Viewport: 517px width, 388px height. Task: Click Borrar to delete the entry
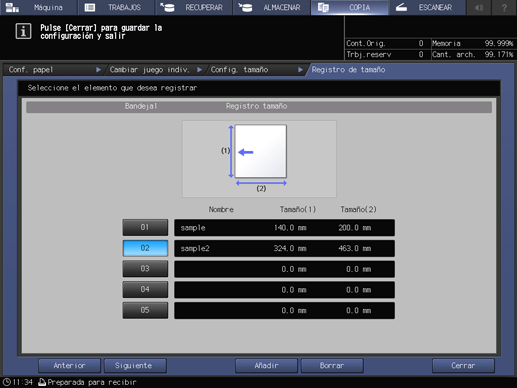[332, 366]
